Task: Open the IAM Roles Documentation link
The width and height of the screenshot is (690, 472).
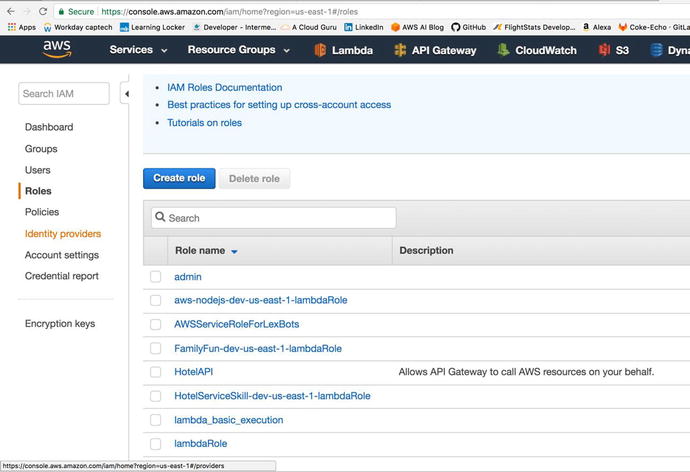Action: (224, 88)
